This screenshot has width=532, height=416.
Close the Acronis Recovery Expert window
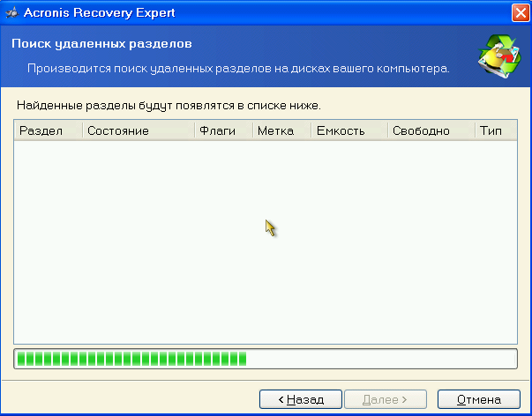tap(520, 12)
